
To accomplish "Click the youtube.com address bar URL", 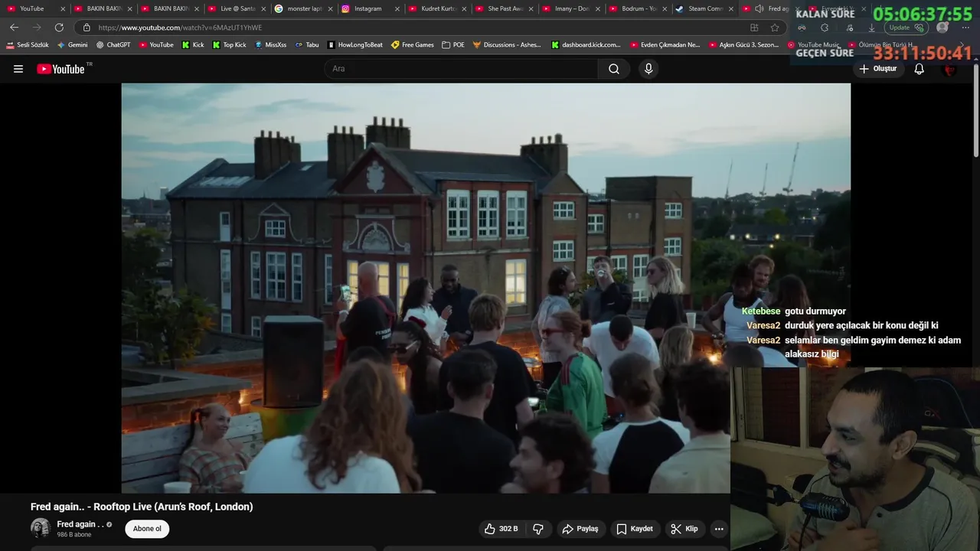I will pos(180,28).
